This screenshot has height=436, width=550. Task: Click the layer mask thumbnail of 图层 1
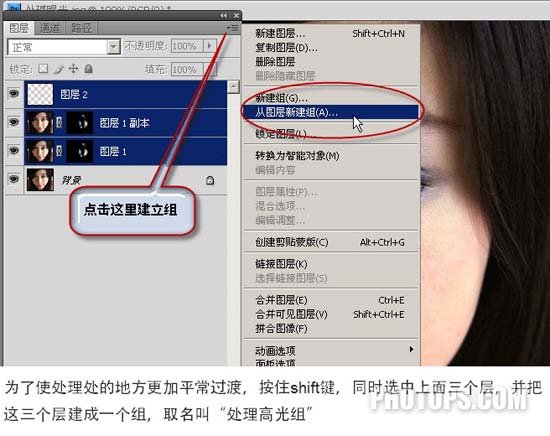click(x=80, y=151)
